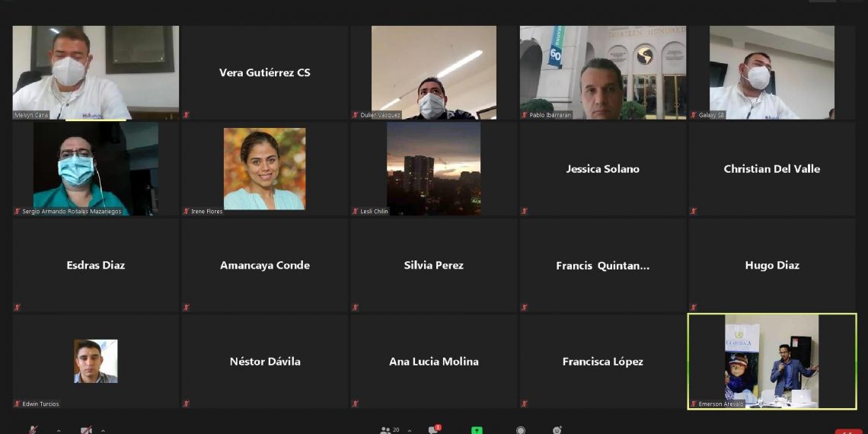The width and height of the screenshot is (868, 434).
Task: Select the Pablo Ibarraran video tile
Action: tap(602, 72)
